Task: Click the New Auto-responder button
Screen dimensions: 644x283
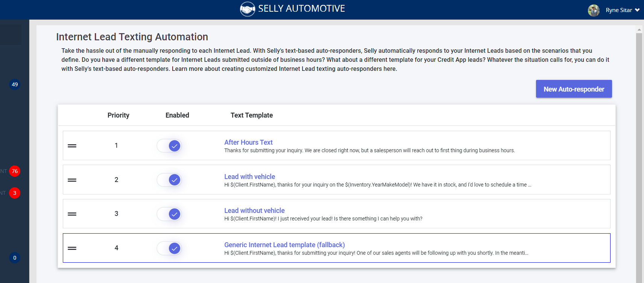Action: tap(574, 89)
